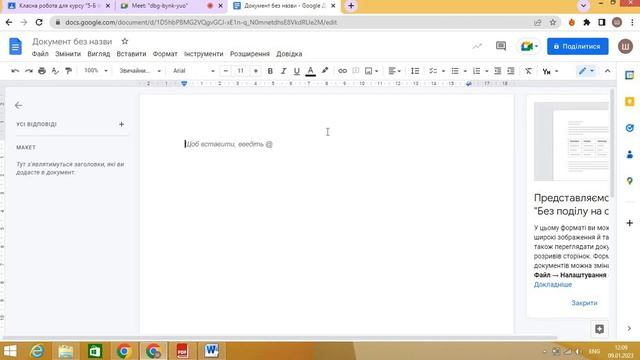The image size is (640, 360).
Task: Click the Поділитися share button
Action: [578, 47]
